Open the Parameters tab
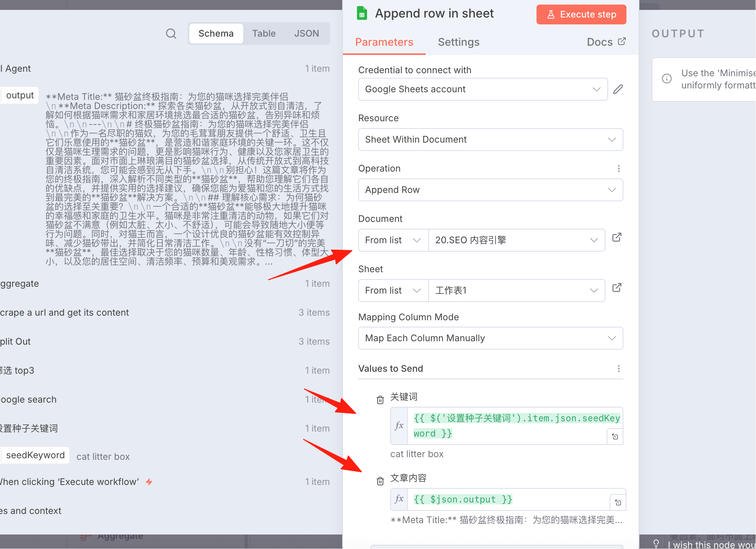Image resolution: width=756 pixels, height=549 pixels. (x=384, y=42)
